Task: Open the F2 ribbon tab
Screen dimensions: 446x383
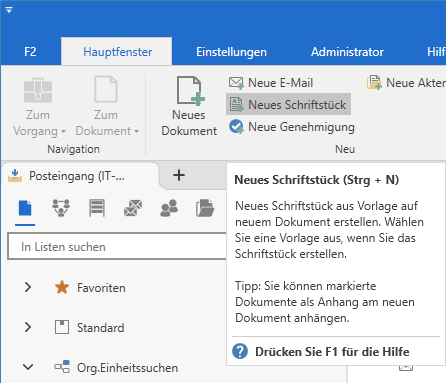Action: pyautogui.click(x=30, y=52)
